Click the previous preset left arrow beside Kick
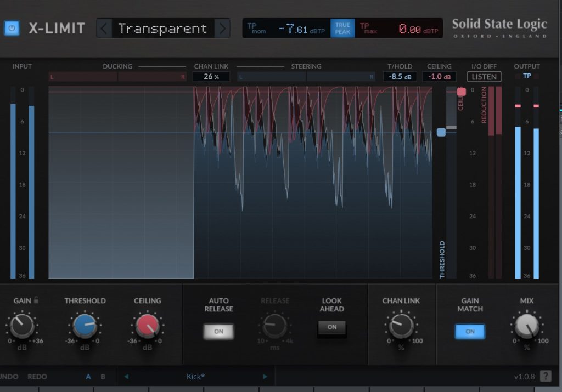Viewport: 562px width, 392px height. click(x=126, y=377)
